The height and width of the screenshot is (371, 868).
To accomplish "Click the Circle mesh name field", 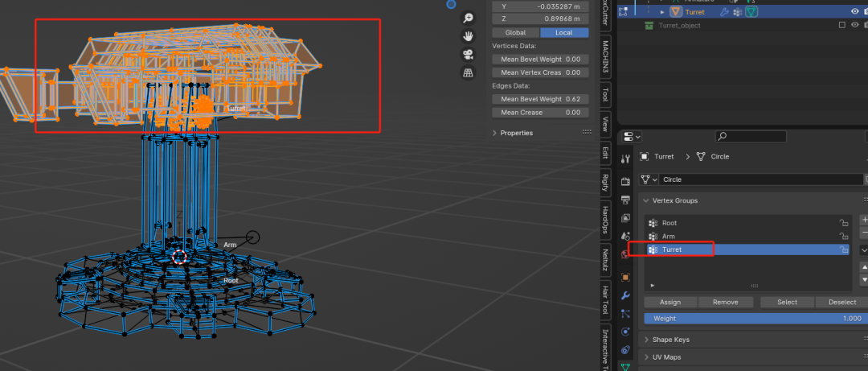I will tap(761, 179).
